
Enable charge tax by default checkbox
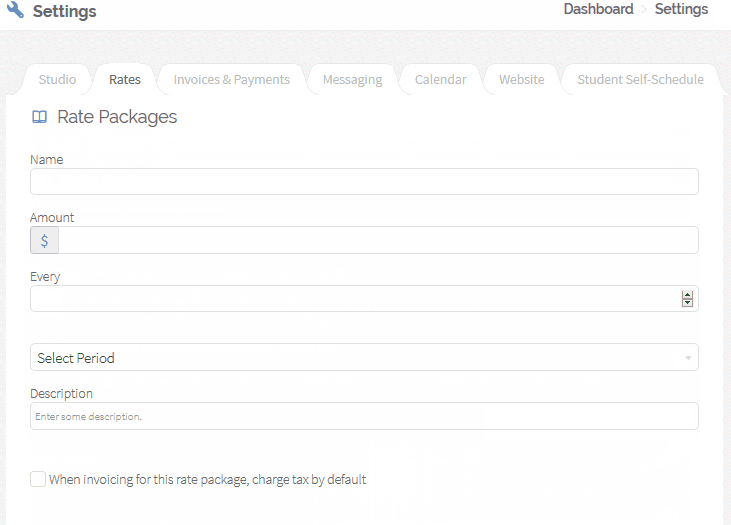[x=38, y=479]
